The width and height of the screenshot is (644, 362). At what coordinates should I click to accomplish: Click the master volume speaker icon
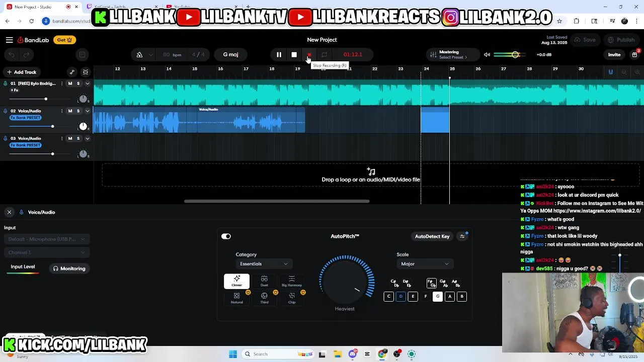pos(487,54)
